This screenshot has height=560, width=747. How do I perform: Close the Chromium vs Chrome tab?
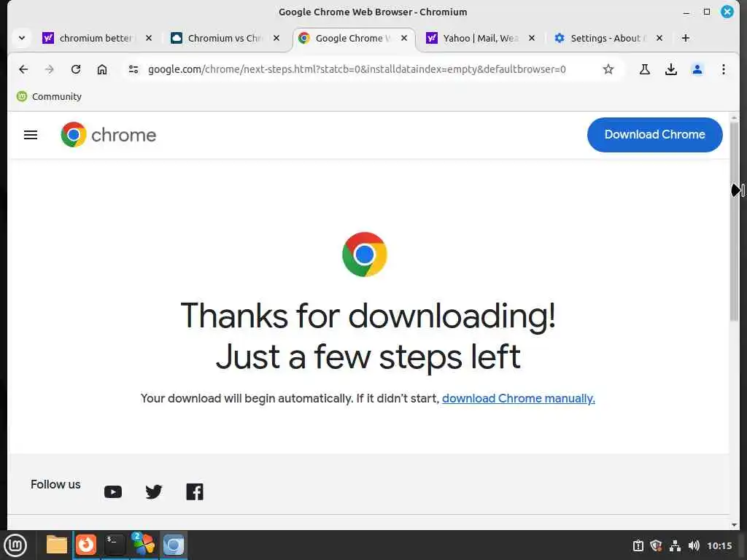276,38
